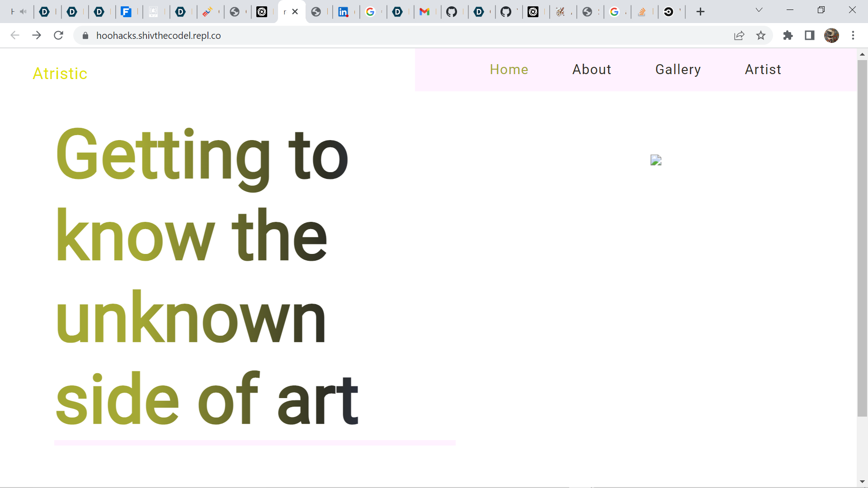Screen dimensions: 868x488
Task: Open the Gallery navigation link
Action: point(678,70)
